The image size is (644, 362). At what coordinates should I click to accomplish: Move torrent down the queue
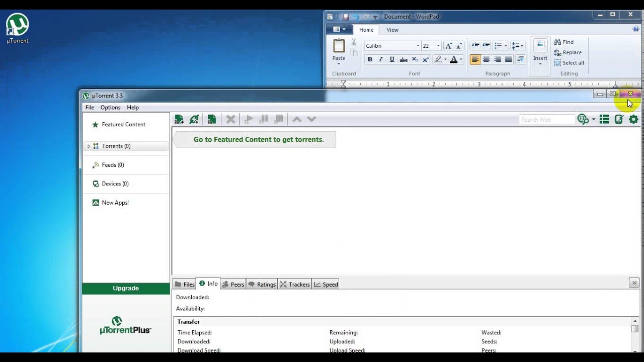(311, 119)
